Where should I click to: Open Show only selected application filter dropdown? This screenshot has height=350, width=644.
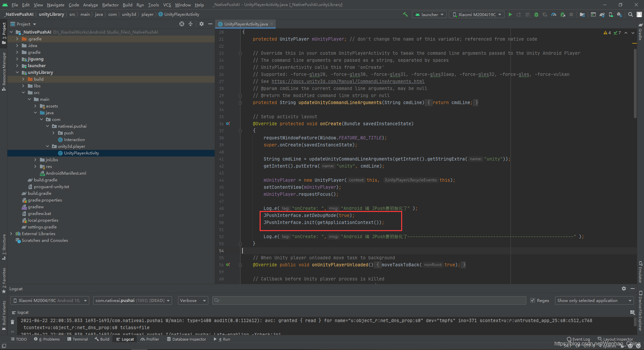pos(594,300)
